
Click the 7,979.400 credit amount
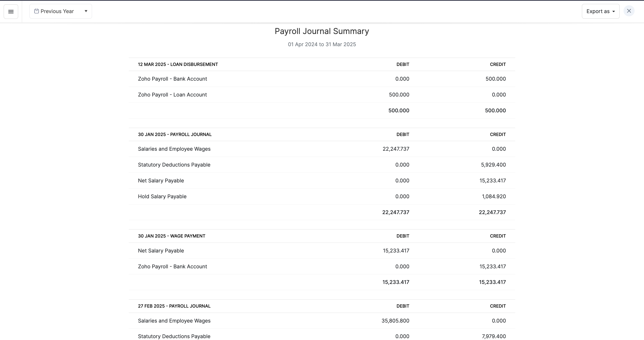point(494,337)
